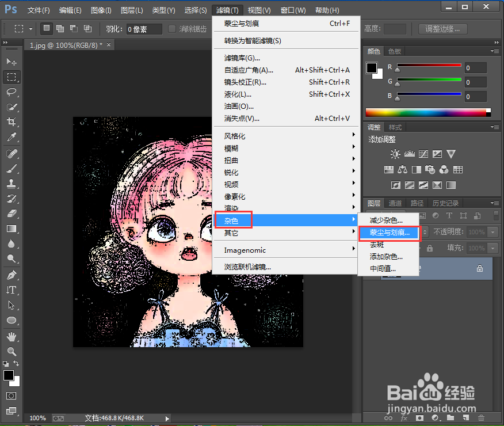
Task: Select the History Brush tool
Action: (12, 199)
